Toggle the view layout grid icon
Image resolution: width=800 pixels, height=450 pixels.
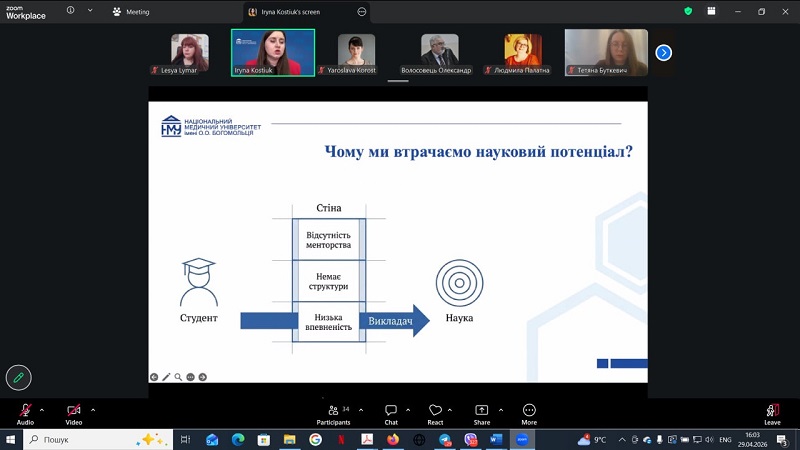click(x=711, y=11)
